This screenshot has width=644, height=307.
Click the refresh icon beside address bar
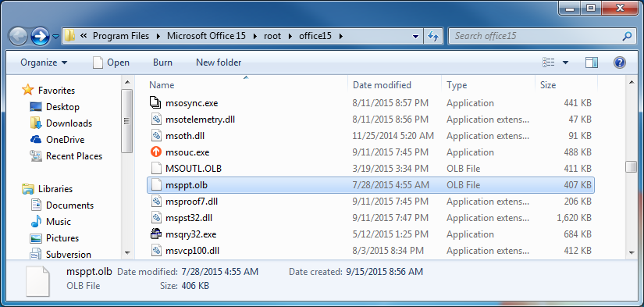pyautogui.click(x=433, y=36)
